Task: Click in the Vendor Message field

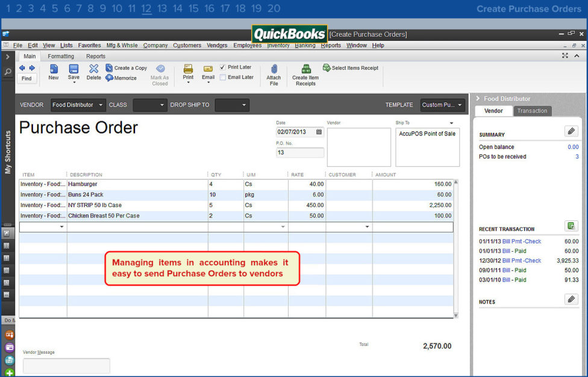Action: click(66, 366)
